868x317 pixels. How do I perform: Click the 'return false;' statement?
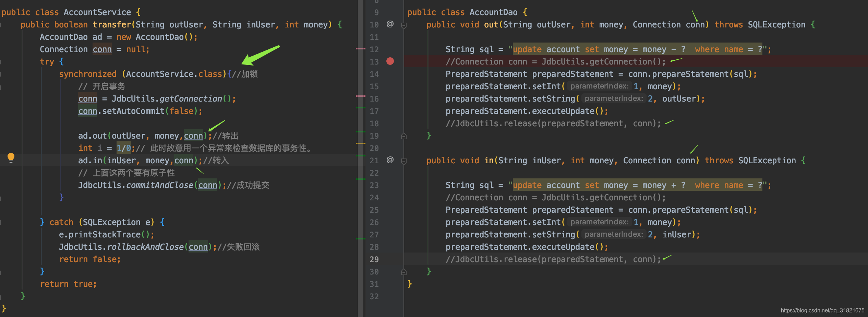(90, 259)
